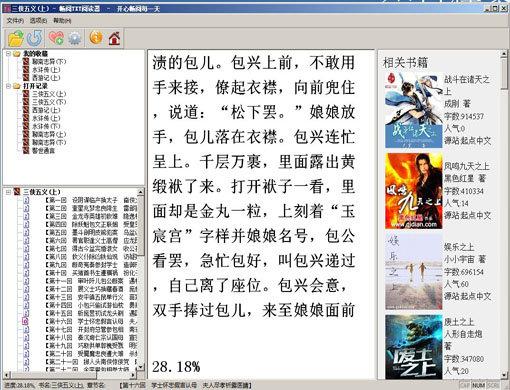Jump to chapter 第十八回
The image size is (510, 390).
pyautogui.click(x=91, y=337)
